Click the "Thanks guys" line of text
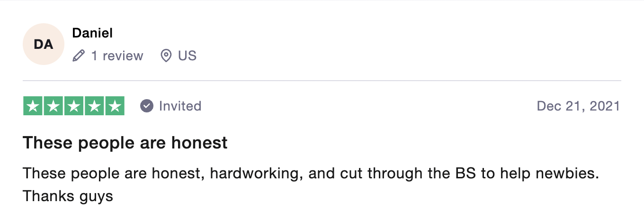 click(68, 196)
